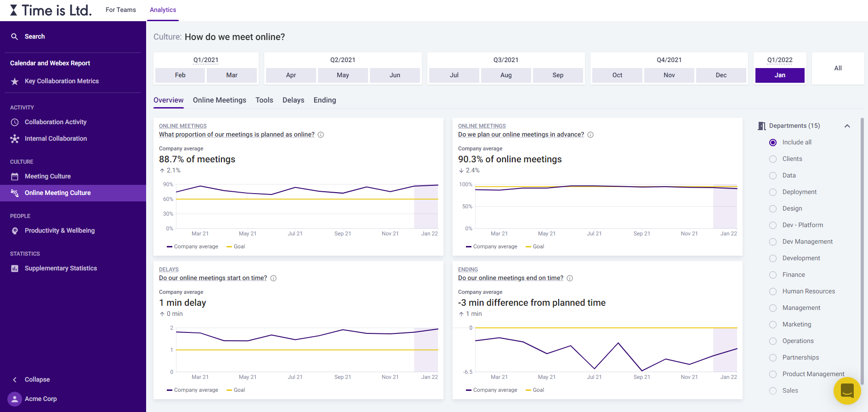This screenshot has width=868, height=412.
Task: Select the Aug month button
Action: point(506,75)
